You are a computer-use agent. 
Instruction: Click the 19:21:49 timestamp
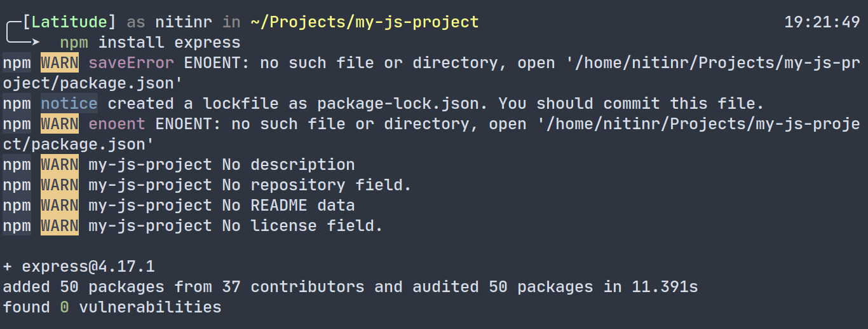[x=822, y=22]
